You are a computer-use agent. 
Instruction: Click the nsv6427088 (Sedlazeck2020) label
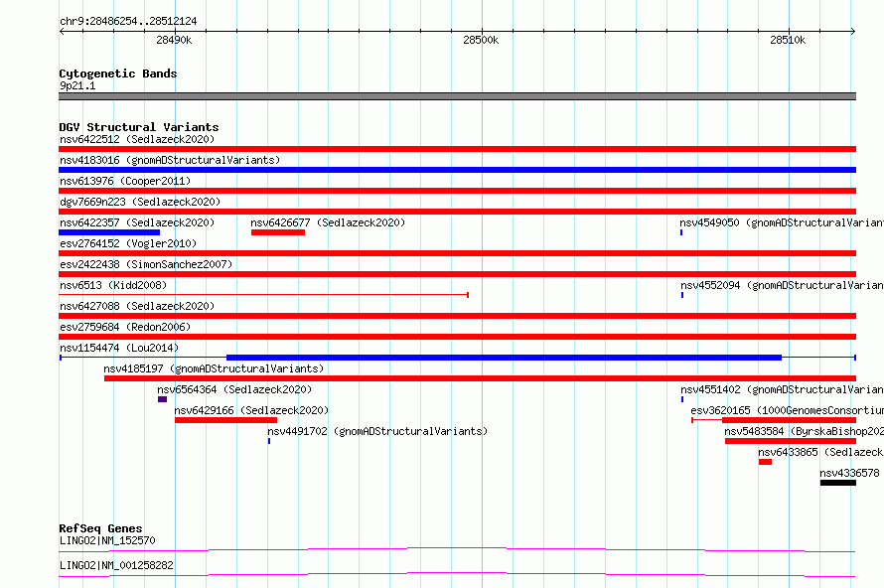tap(137, 306)
